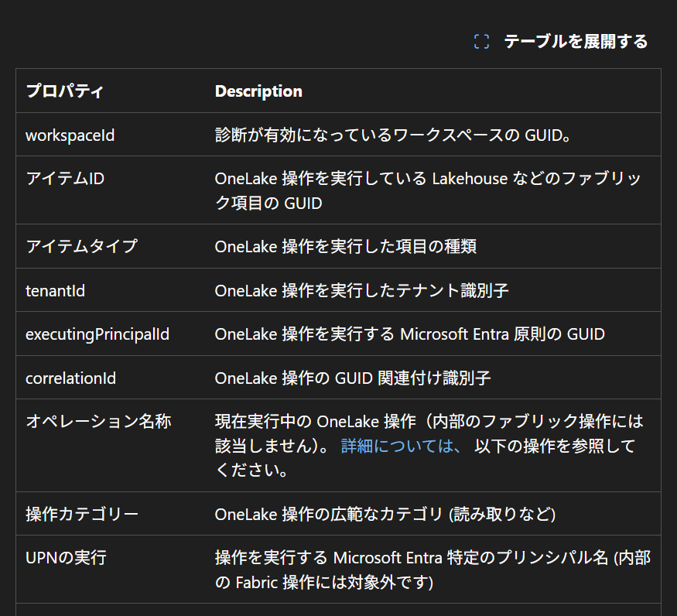Select the Description column header
Image resolution: width=677 pixels, height=616 pixels.
click(258, 91)
